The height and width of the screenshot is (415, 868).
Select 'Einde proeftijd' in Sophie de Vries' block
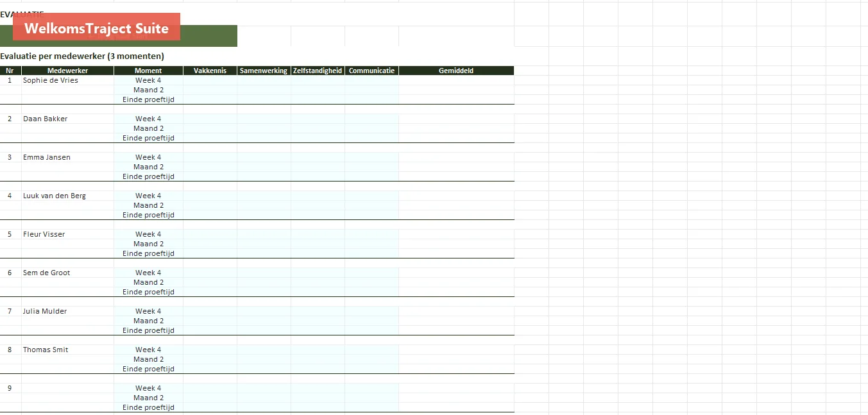(x=148, y=99)
